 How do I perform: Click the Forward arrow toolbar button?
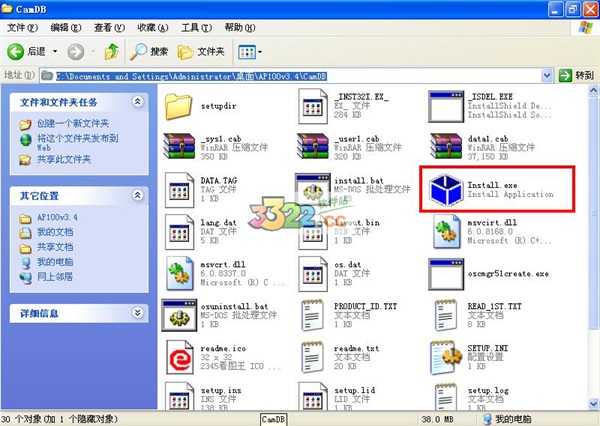tap(75, 51)
